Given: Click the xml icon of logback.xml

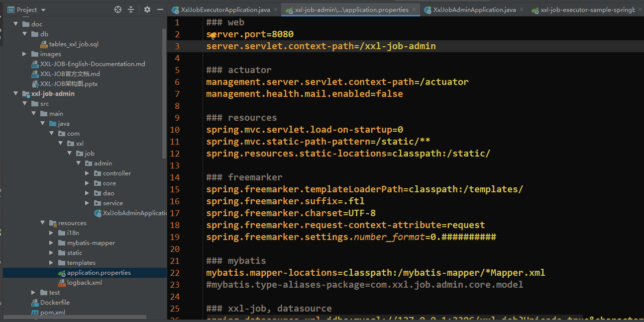Looking at the screenshot, I should [x=62, y=283].
